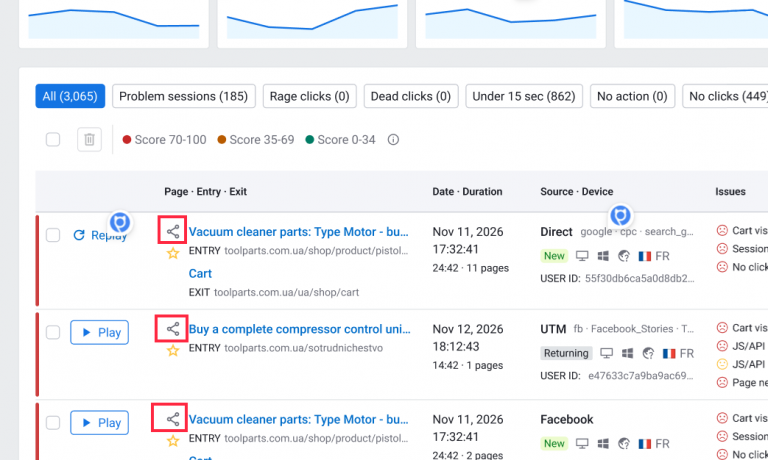Click the green Score 0-34 legend dot
The height and width of the screenshot is (460, 768).
(310, 140)
